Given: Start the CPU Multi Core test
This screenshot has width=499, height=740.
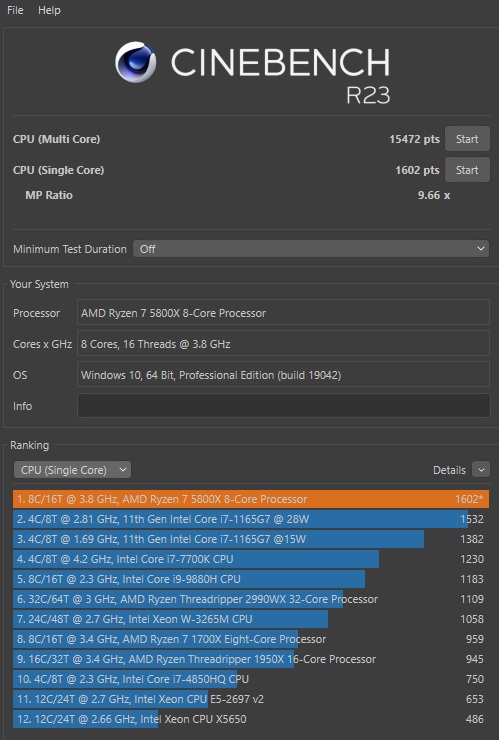Looking at the screenshot, I should (467, 139).
